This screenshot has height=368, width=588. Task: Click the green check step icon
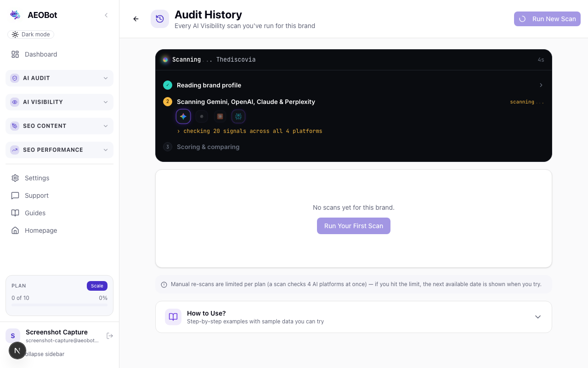(168, 85)
